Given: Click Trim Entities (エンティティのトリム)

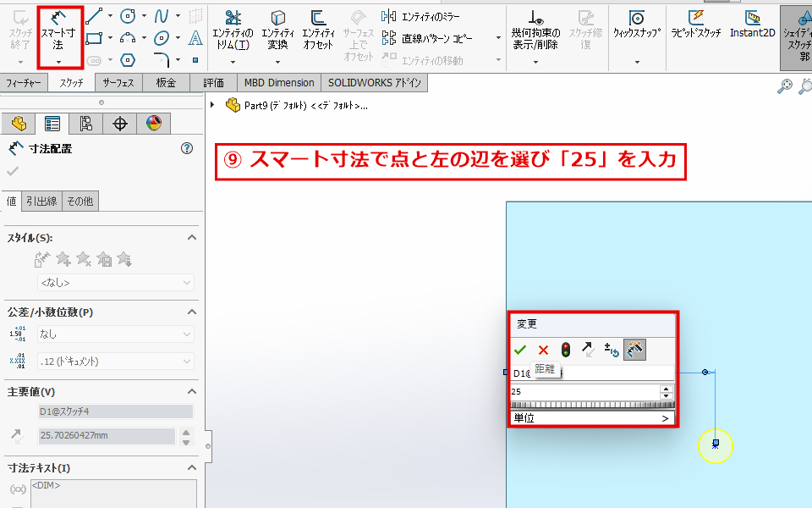Looking at the screenshot, I should click(233, 30).
